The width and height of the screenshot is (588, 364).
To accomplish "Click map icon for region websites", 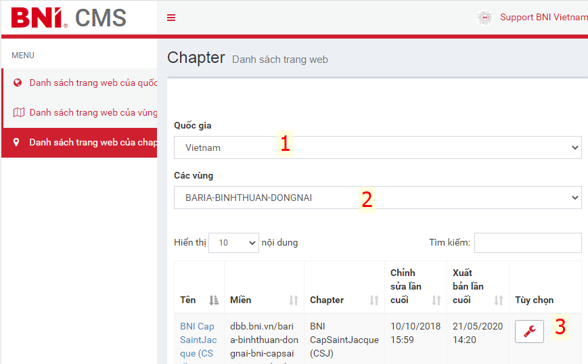I will pos(19,112).
